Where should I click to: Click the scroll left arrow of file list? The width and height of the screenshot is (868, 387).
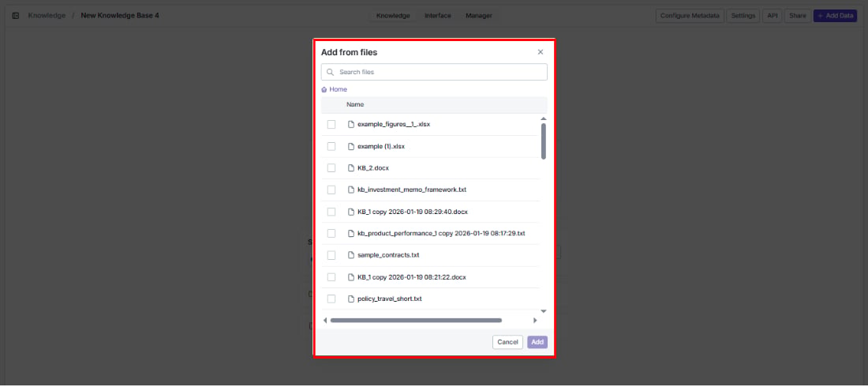(x=325, y=321)
